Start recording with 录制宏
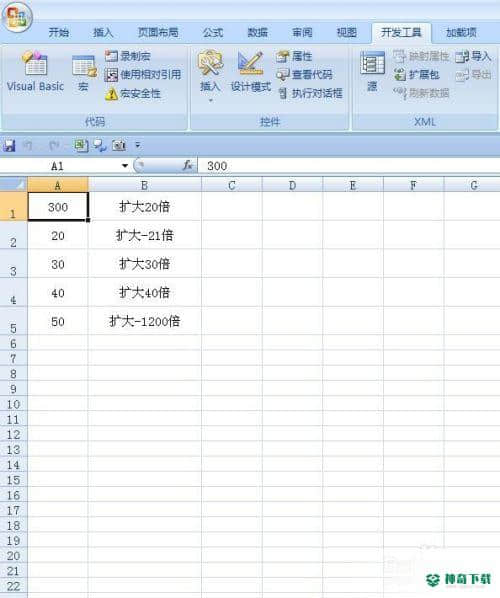This screenshot has height=598, width=500. [128, 56]
